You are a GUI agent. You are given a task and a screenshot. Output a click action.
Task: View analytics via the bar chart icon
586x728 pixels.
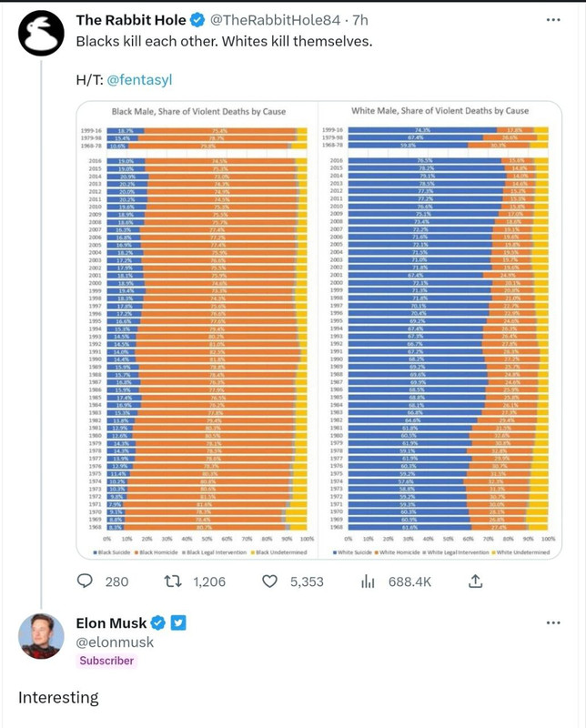click(369, 581)
